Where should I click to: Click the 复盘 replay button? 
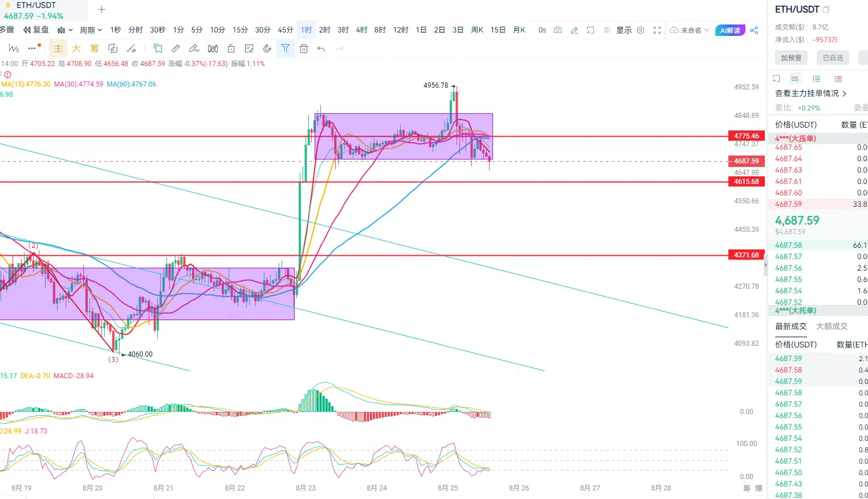coord(36,30)
